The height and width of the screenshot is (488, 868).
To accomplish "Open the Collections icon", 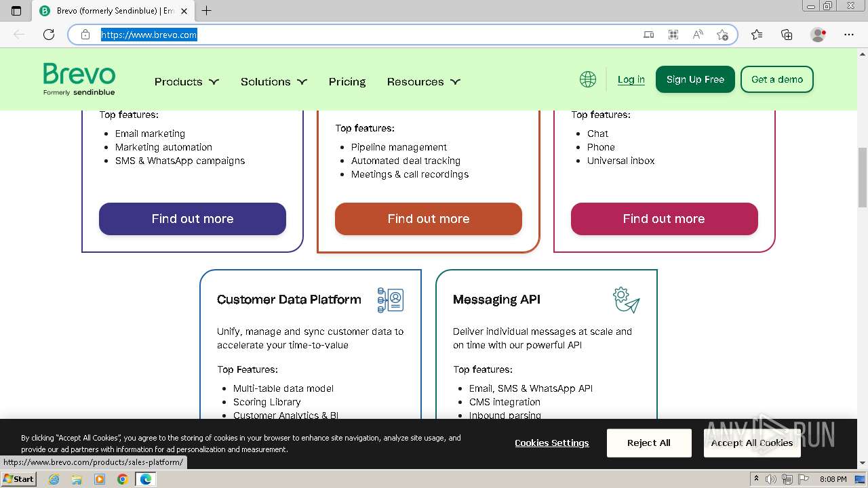I will (x=787, y=35).
